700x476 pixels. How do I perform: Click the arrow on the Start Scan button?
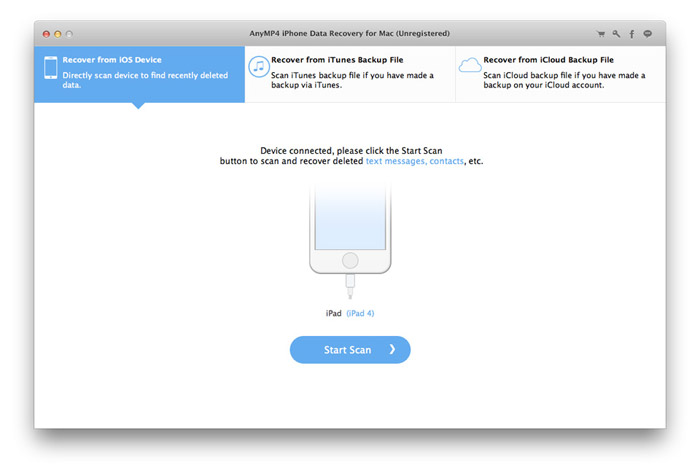[x=392, y=350]
